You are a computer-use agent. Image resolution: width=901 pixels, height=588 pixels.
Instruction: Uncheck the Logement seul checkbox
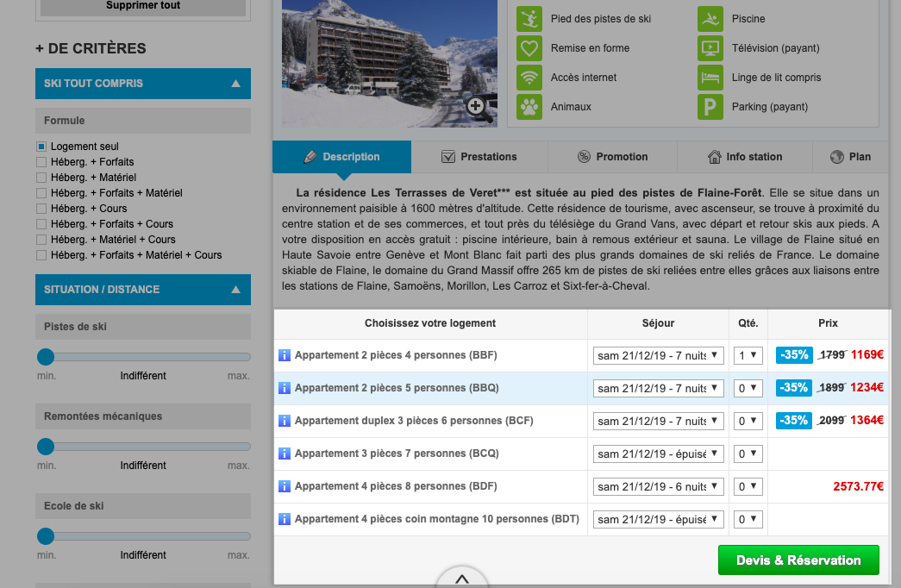coord(41,147)
